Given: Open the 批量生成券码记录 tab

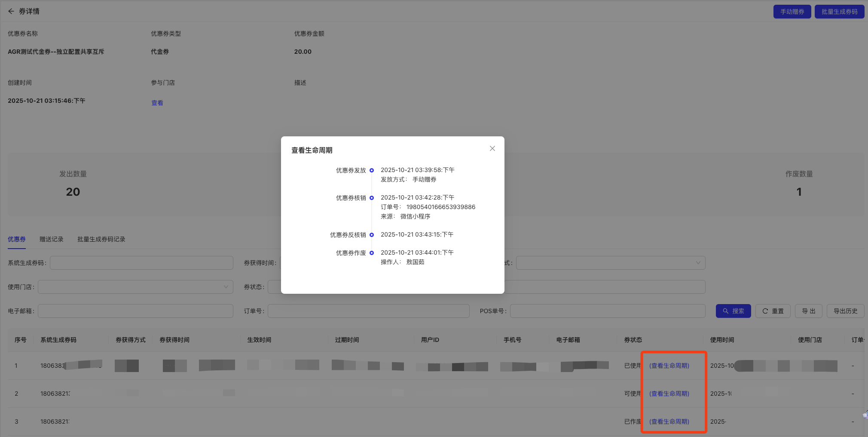Looking at the screenshot, I should click(101, 239).
